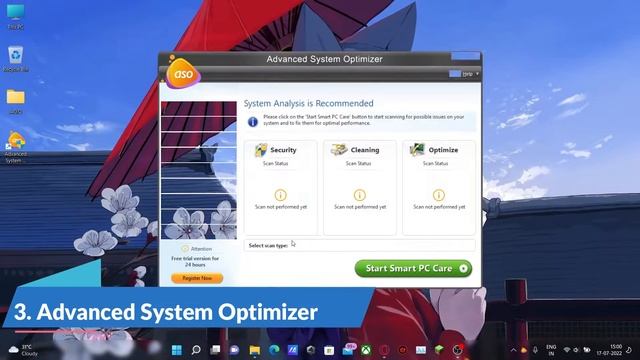Click the 'Advanced System Optimizer' window title
Viewport: 640px width, 360px height.
[x=324, y=59]
